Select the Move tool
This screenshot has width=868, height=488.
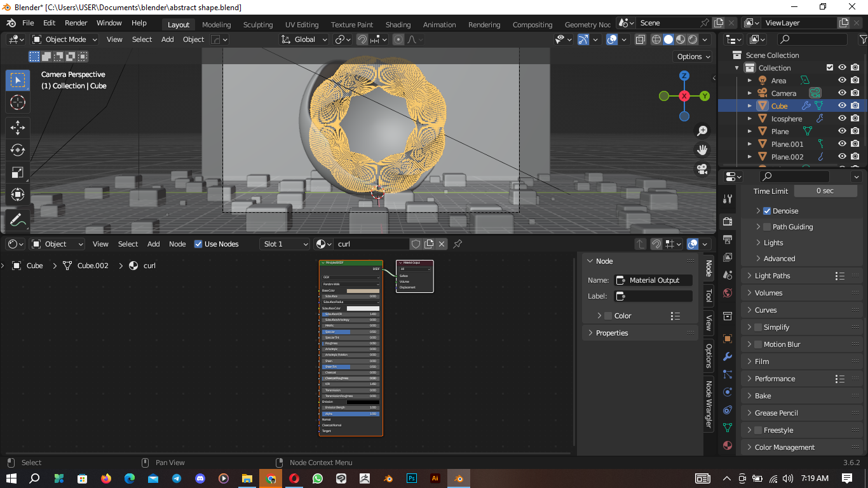click(x=17, y=128)
